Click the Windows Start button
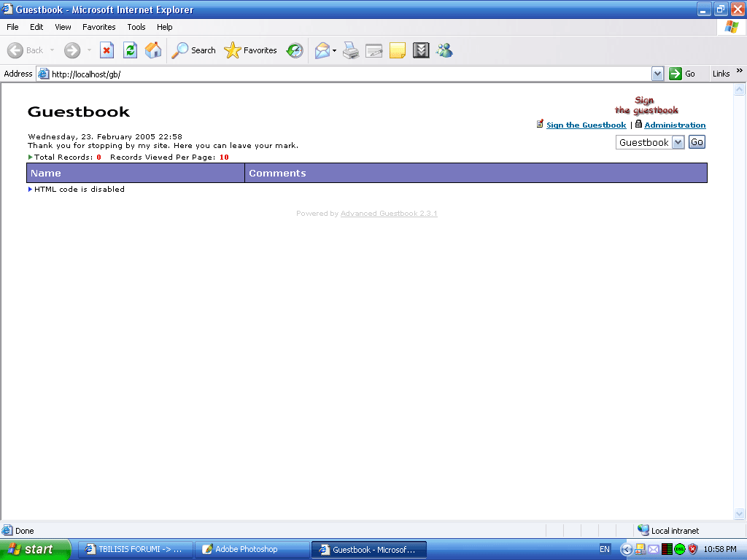The height and width of the screenshot is (560, 747). (x=35, y=549)
